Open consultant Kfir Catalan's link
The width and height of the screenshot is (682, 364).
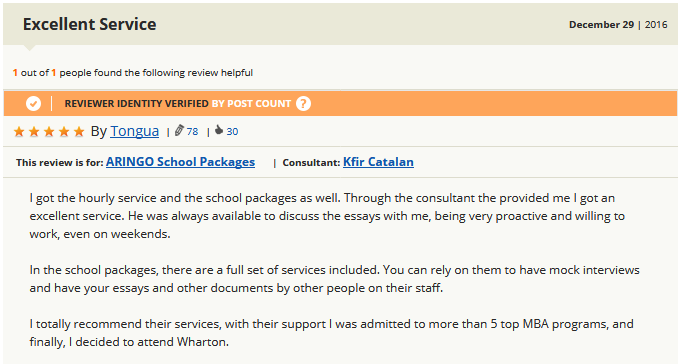378,162
